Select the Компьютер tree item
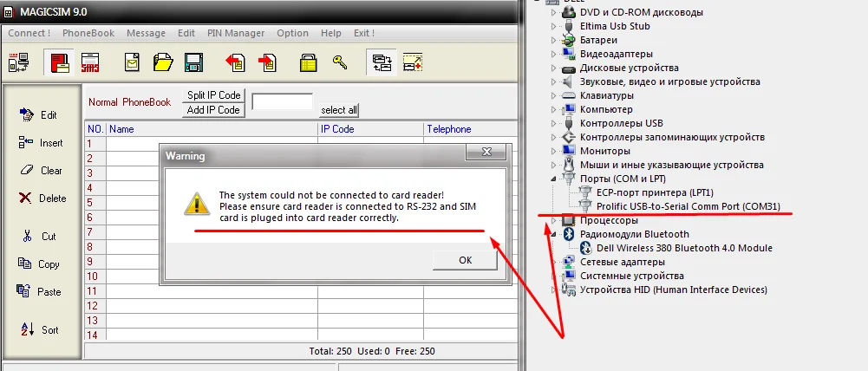 coord(606,109)
